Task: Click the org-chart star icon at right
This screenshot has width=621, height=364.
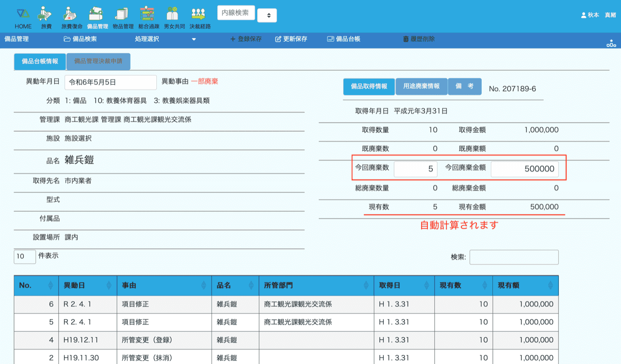Action: coord(611,43)
